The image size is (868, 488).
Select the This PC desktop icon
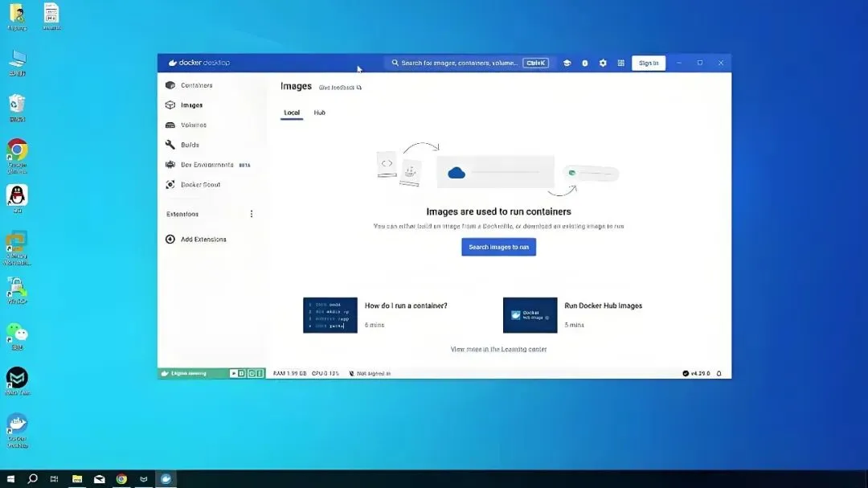[17, 62]
